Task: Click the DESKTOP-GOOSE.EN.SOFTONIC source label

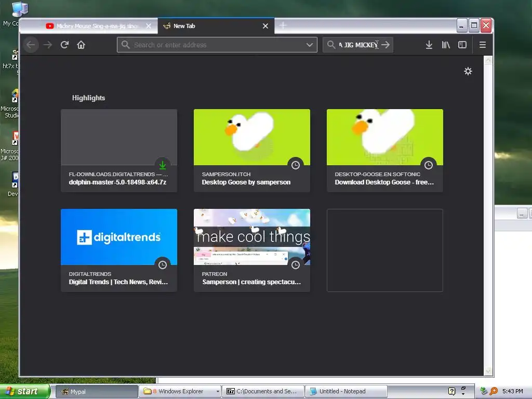Action: (x=378, y=174)
